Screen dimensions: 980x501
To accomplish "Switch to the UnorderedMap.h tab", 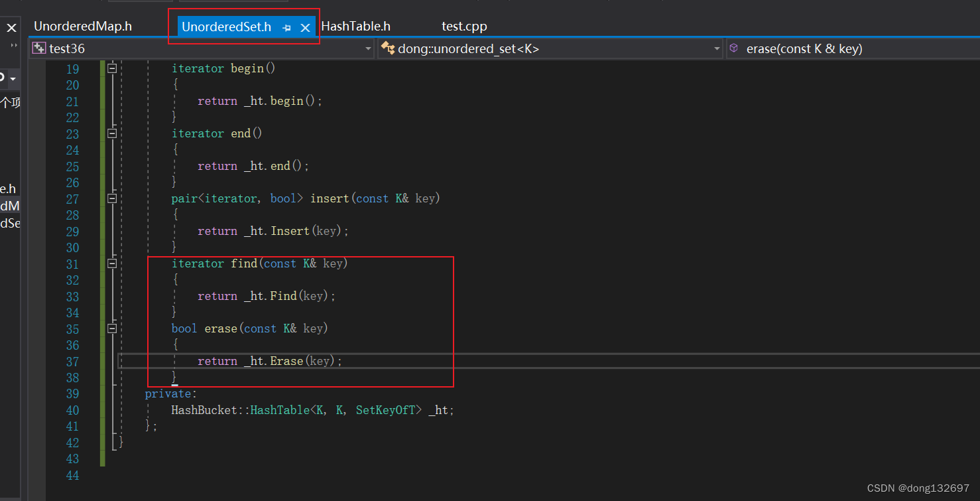I will coord(83,27).
